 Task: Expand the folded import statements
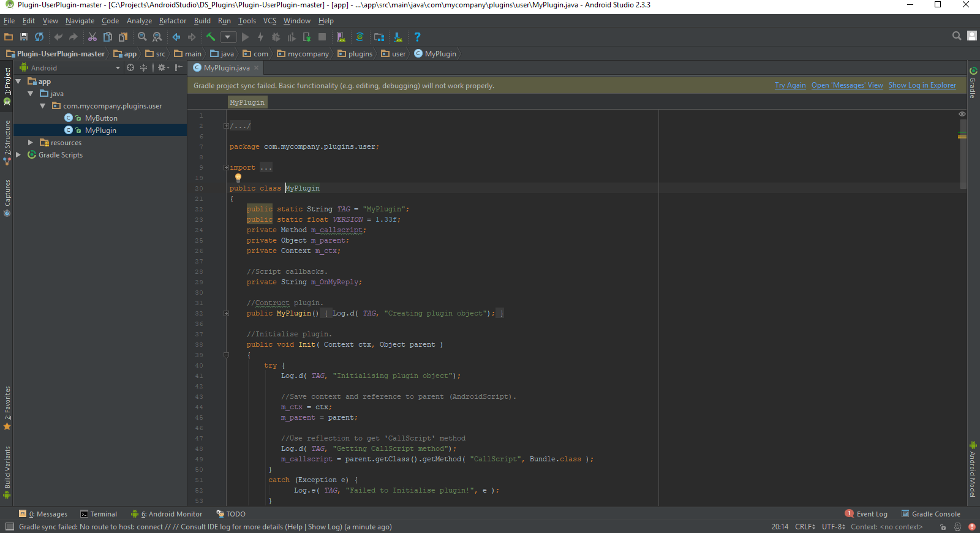226,168
